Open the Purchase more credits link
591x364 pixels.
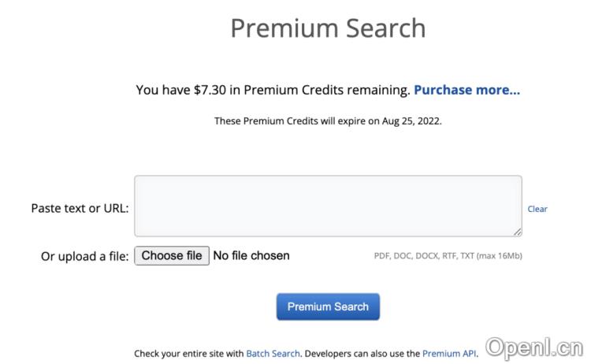[x=466, y=90]
